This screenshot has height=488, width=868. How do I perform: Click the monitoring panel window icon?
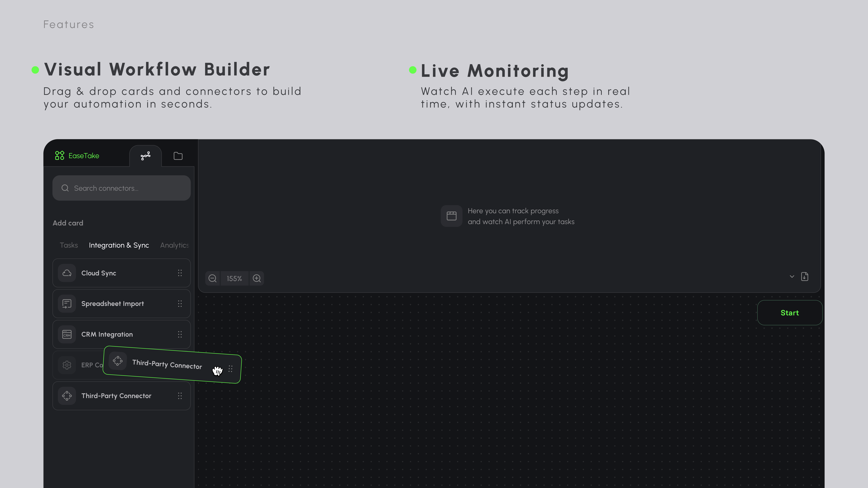[x=452, y=216]
